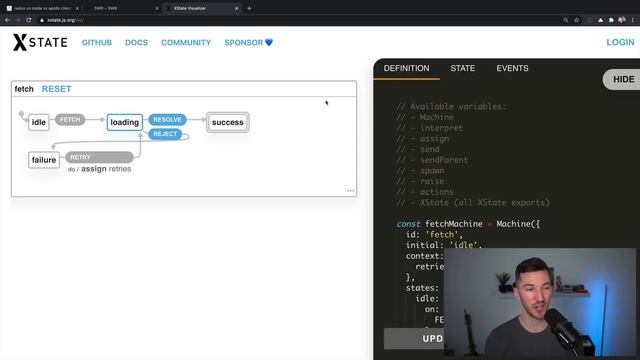Click the '// - spawn' comment line

coord(420,170)
